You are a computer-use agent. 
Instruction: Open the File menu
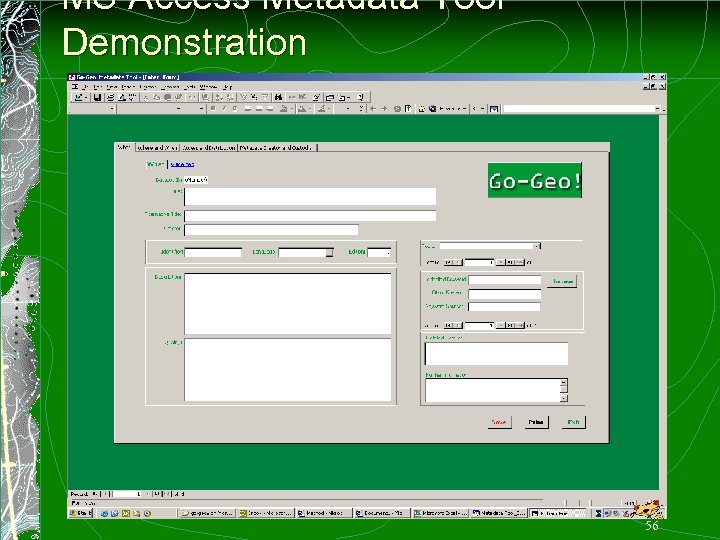86,86
